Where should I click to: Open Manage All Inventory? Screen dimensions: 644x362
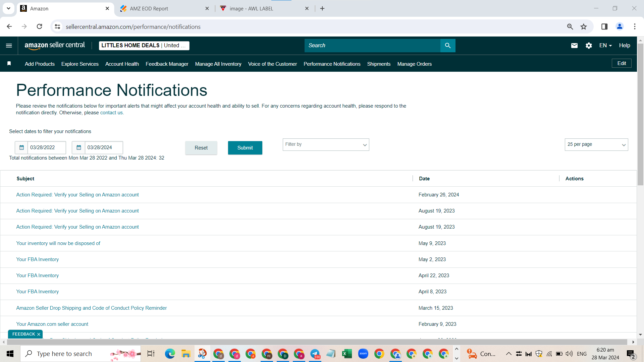[218, 64]
